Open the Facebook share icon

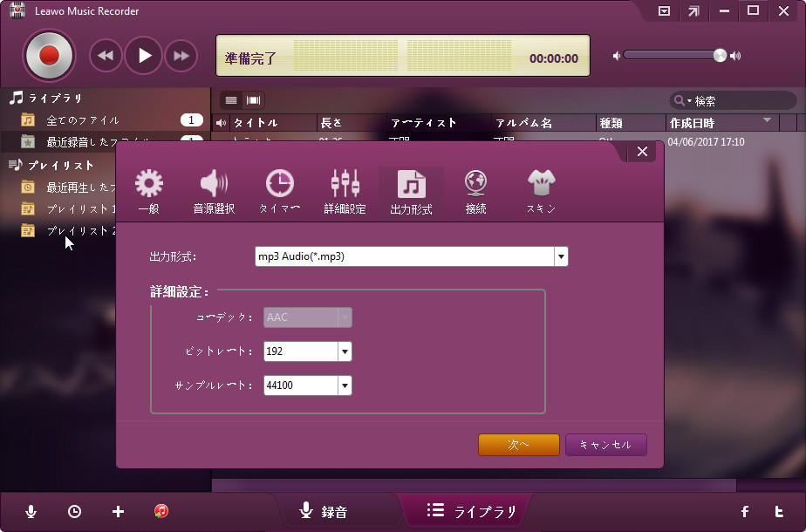(x=745, y=511)
